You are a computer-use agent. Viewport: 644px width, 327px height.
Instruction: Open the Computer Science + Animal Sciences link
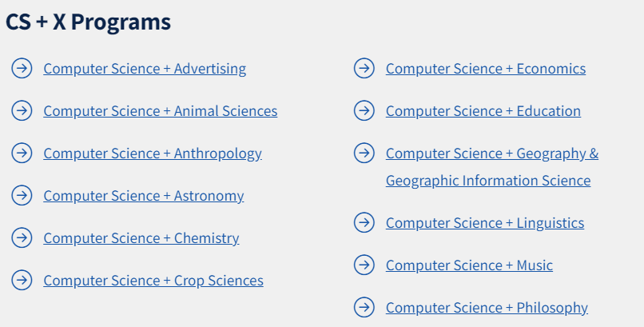(x=160, y=111)
